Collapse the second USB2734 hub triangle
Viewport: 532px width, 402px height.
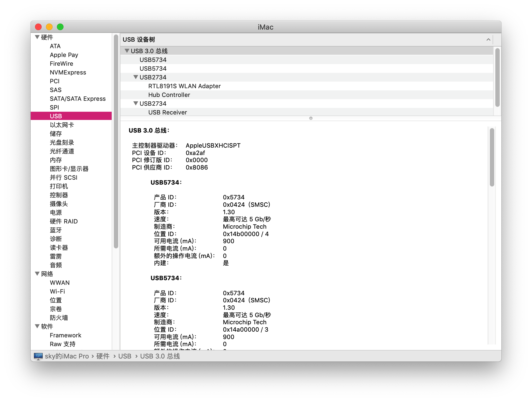pyautogui.click(x=135, y=104)
